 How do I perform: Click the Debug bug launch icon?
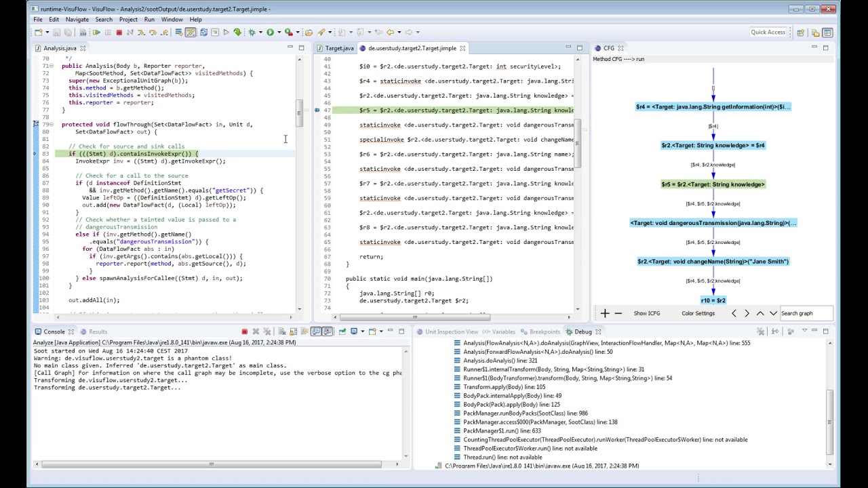(x=251, y=32)
